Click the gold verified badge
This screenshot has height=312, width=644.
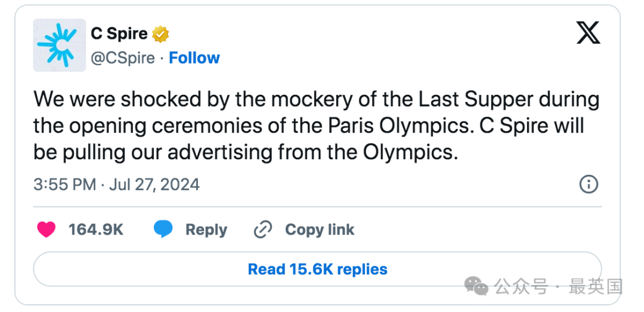point(160,34)
